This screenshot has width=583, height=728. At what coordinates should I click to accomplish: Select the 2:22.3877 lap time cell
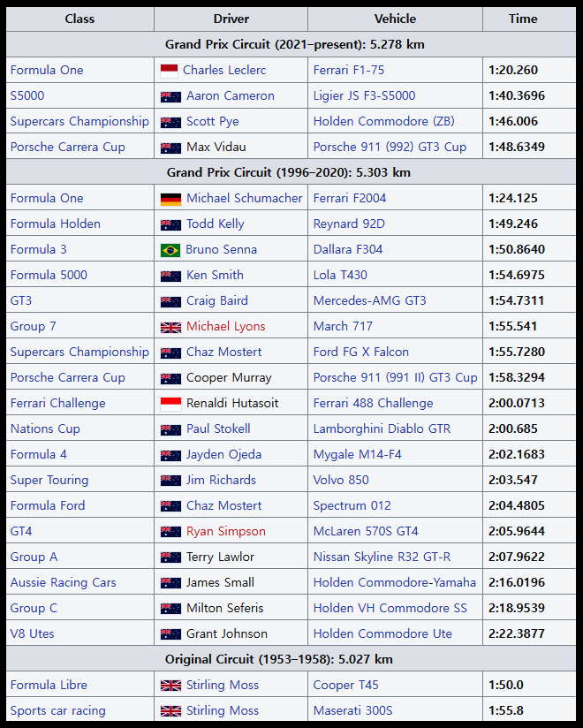pos(529,633)
